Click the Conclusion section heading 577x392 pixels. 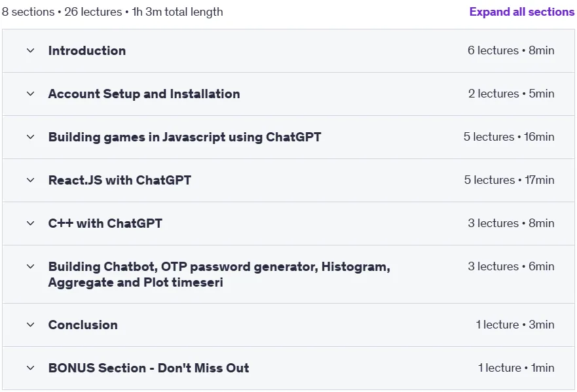click(x=83, y=325)
